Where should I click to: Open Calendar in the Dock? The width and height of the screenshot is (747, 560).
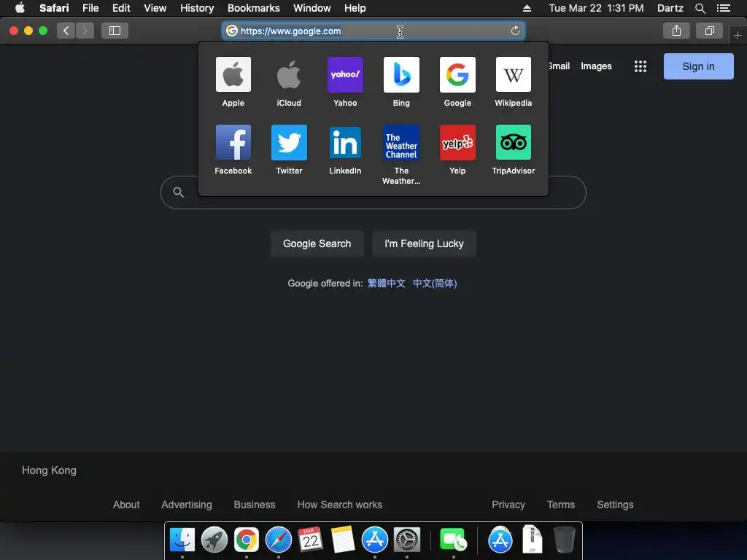pos(310,540)
